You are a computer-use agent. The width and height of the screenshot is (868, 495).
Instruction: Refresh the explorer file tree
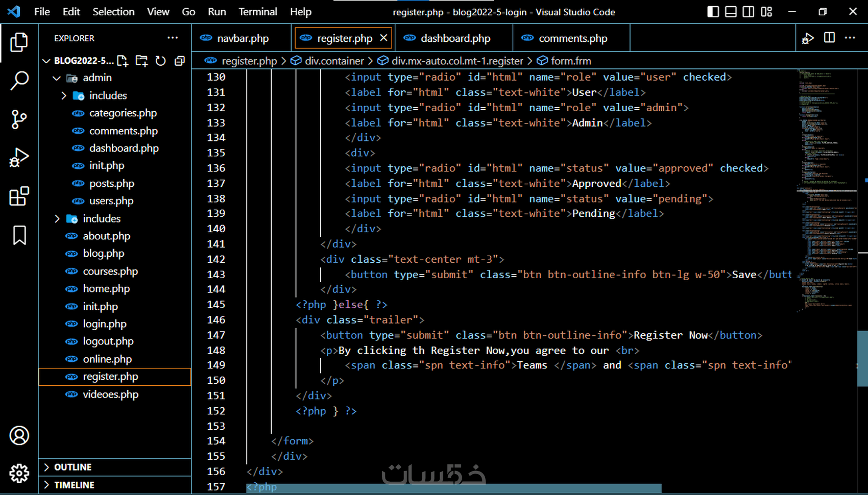pyautogui.click(x=161, y=61)
